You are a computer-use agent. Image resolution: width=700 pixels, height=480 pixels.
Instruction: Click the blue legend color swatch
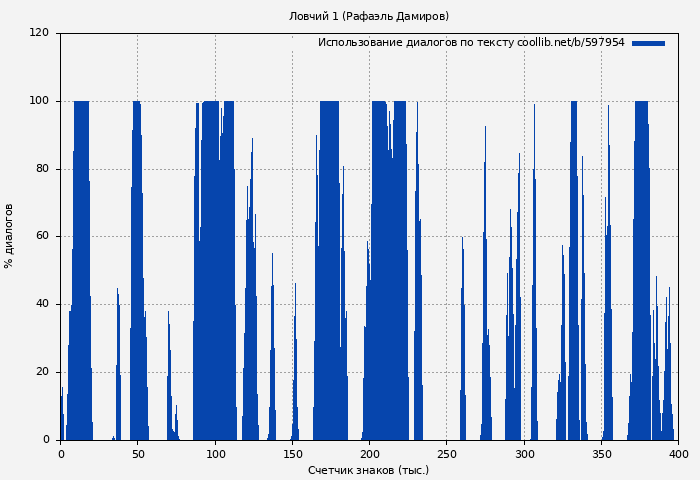[x=648, y=43]
